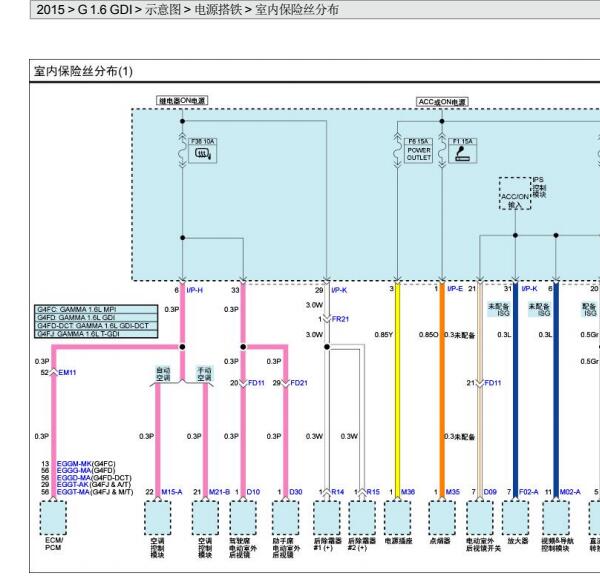Click the component box under connector D30

click(x=285, y=518)
